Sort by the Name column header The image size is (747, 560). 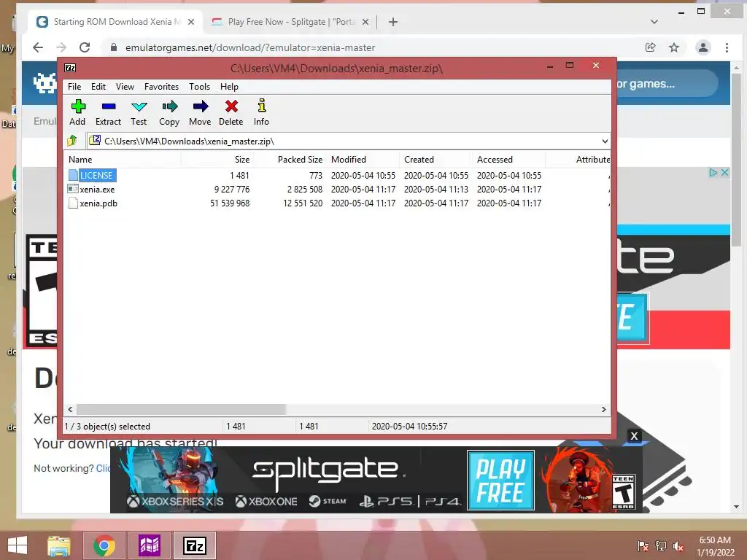(122, 160)
